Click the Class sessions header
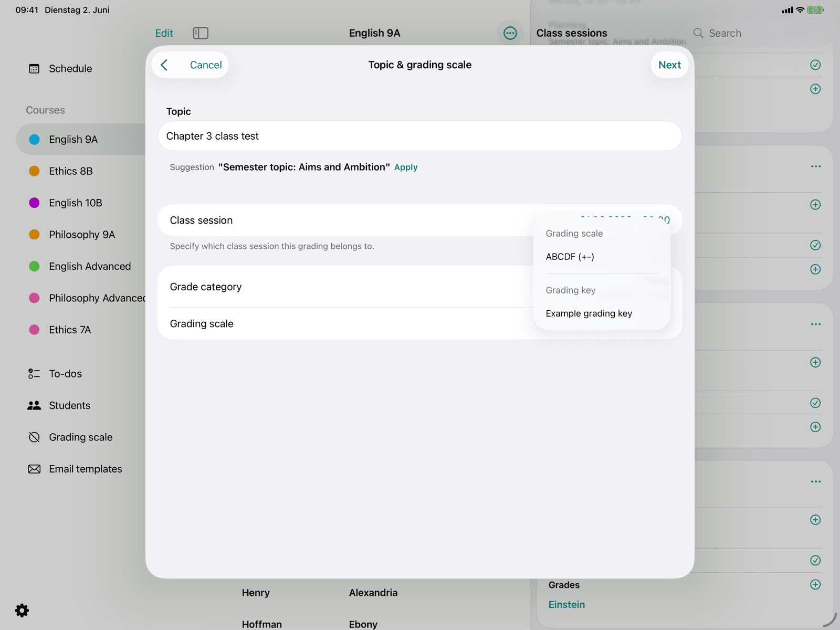 coord(571,33)
